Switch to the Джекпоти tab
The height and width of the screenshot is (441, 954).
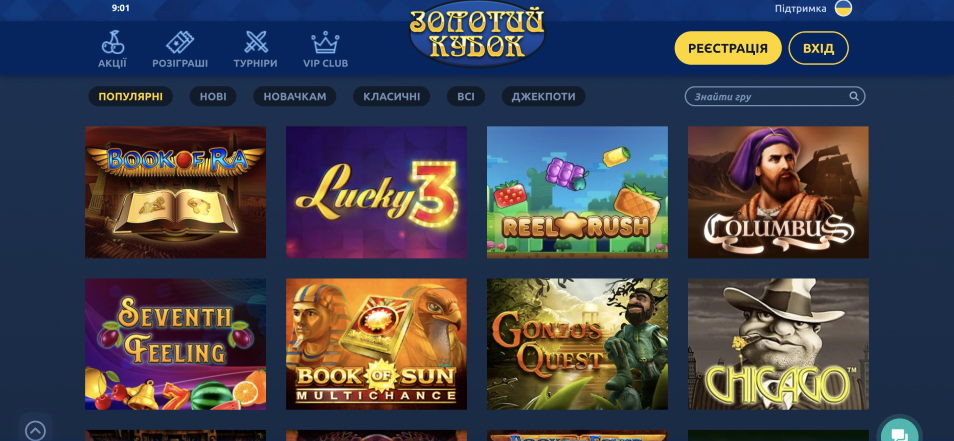coord(543,96)
